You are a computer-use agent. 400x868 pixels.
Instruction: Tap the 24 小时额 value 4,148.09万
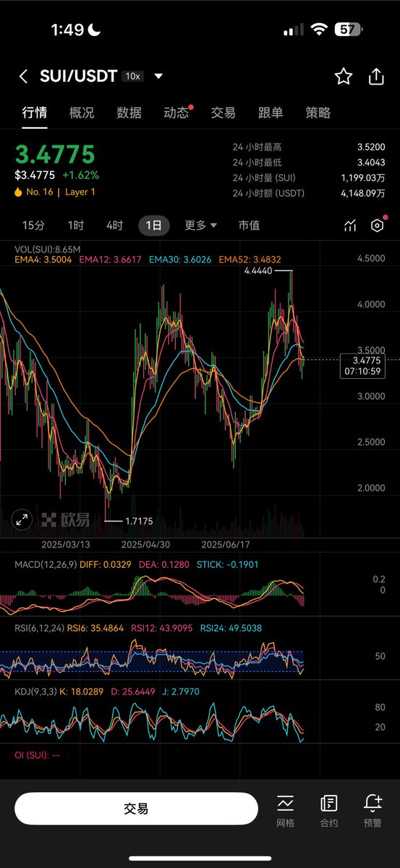(362, 193)
